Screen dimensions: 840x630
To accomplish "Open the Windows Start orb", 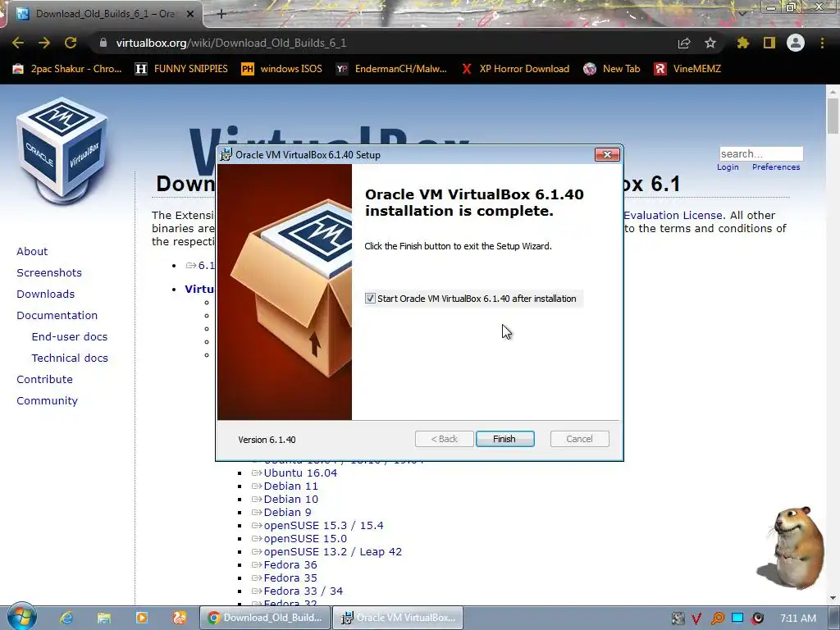I will [x=21, y=617].
